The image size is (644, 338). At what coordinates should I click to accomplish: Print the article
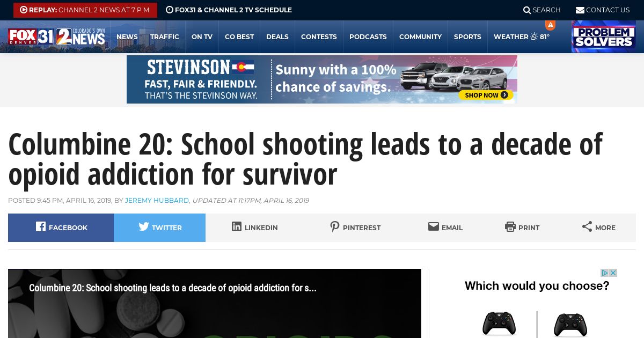click(x=522, y=227)
